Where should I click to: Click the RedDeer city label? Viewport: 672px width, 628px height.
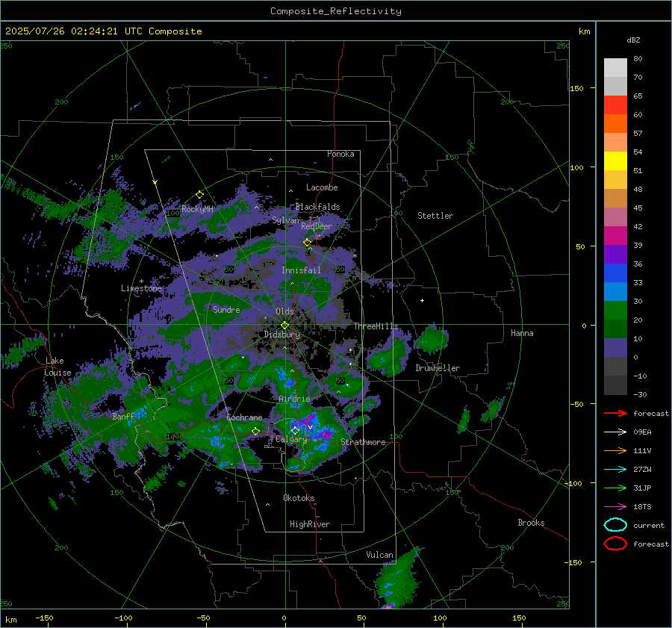[317, 226]
